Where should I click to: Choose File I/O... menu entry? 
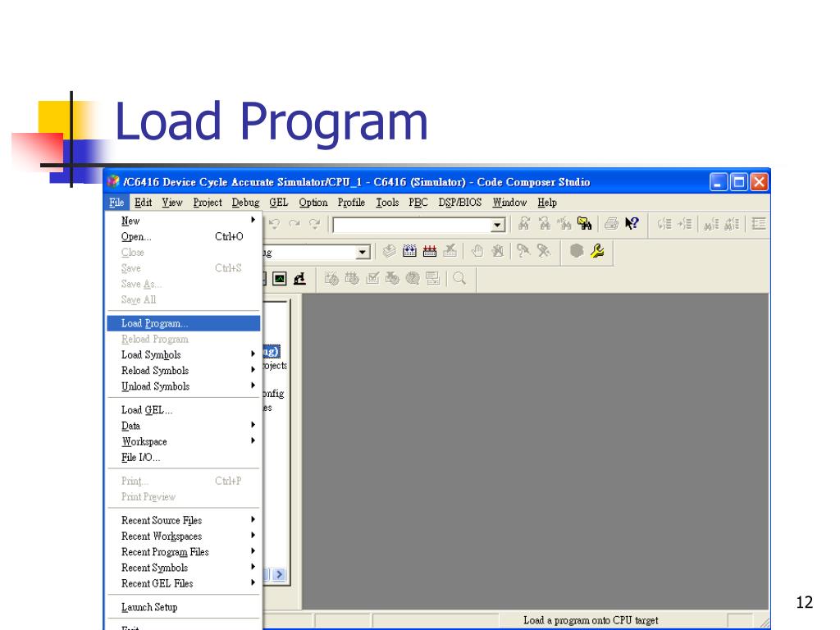click(183, 457)
